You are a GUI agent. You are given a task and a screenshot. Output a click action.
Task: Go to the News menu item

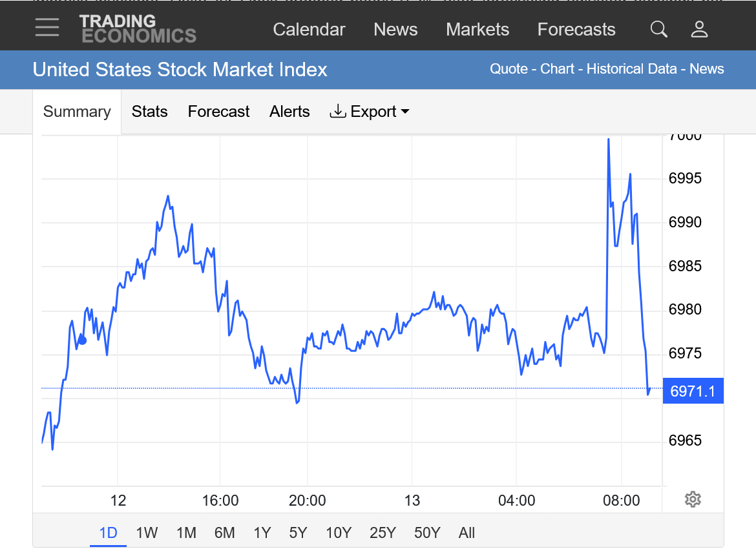point(395,30)
